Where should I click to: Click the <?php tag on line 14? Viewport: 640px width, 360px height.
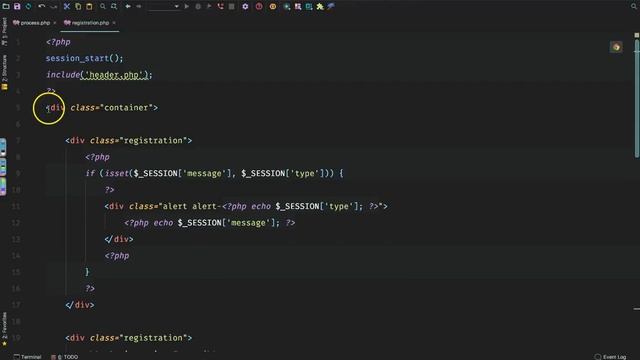pos(117,256)
